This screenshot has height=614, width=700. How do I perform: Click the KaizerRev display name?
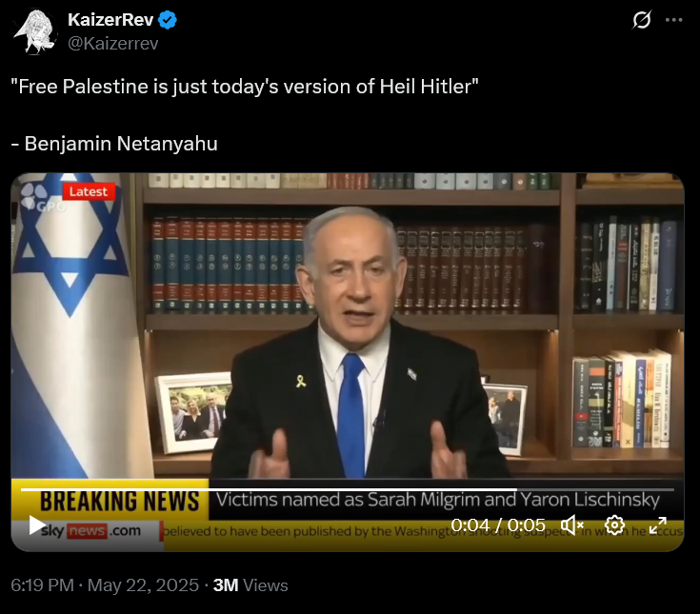(110, 20)
